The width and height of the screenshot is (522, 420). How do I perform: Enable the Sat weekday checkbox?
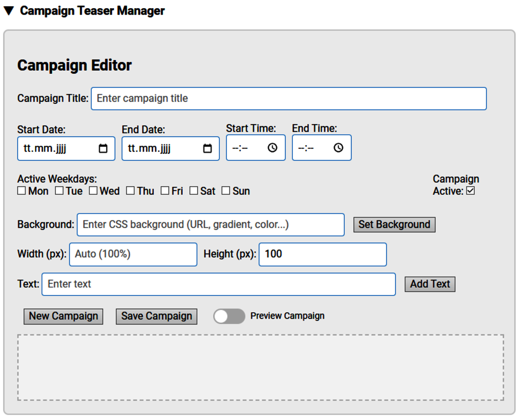194,191
